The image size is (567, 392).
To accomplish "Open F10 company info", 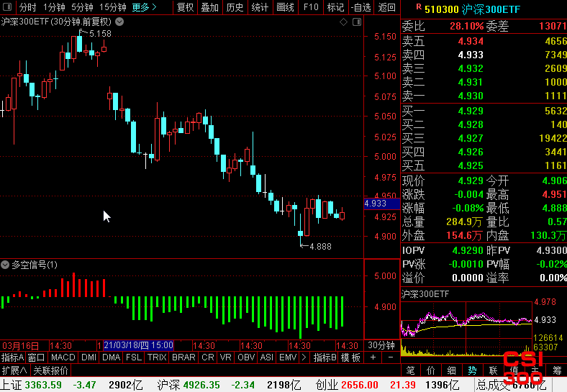I will (311, 7).
